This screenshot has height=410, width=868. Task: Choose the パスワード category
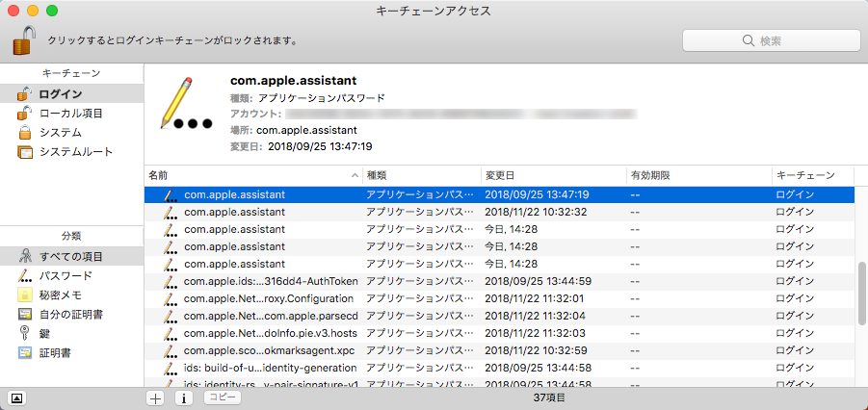point(66,275)
